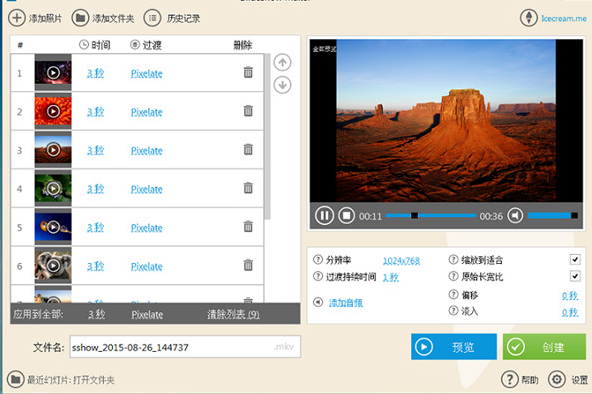Click Add Audio (添加音频) link

click(x=346, y=303)
